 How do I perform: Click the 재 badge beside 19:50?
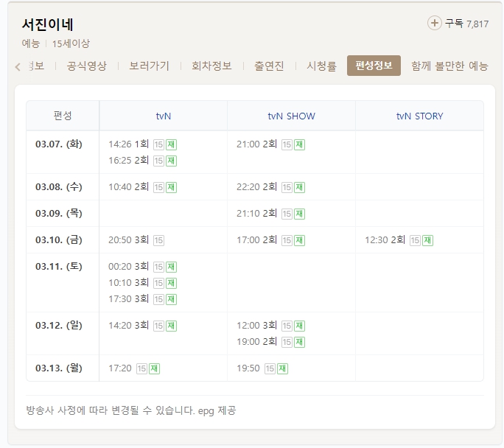pos(282,368)
